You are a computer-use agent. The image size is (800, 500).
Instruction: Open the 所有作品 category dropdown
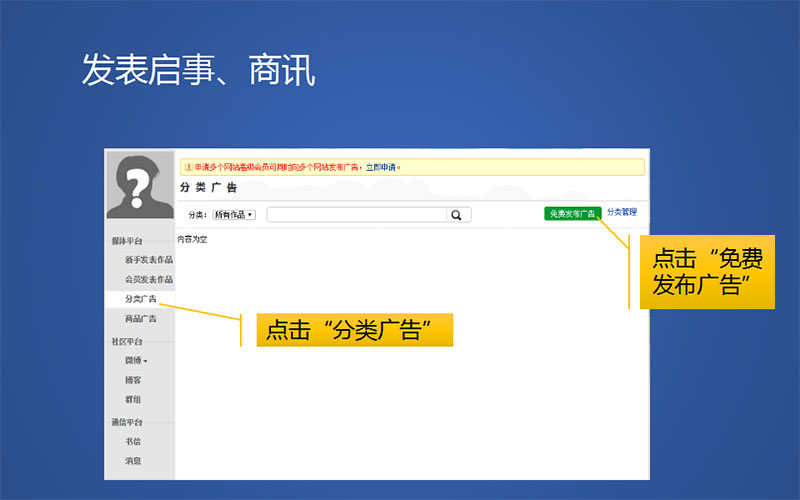tap(234, 215)
